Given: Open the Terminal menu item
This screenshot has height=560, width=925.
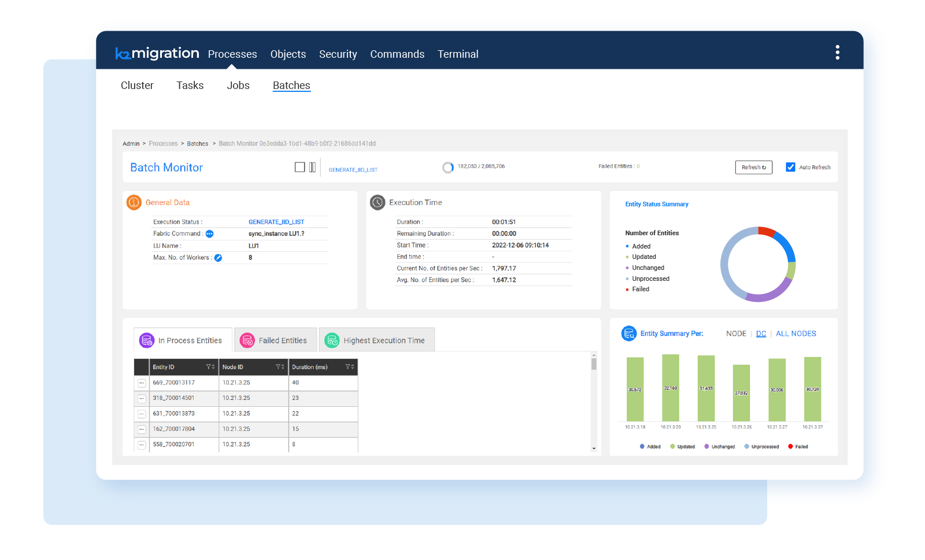Looking at the screenshot, I should pos(458,54).
